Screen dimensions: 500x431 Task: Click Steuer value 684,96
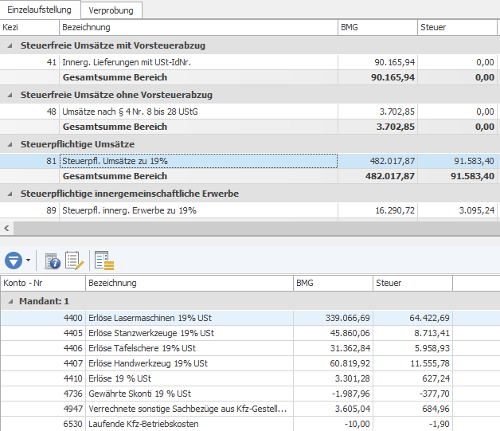coord(436,409)
